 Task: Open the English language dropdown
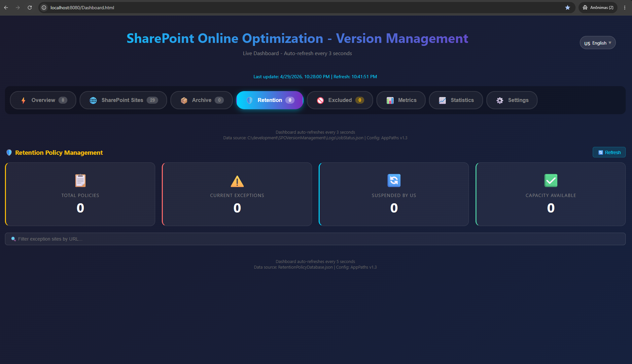[598, 43]
